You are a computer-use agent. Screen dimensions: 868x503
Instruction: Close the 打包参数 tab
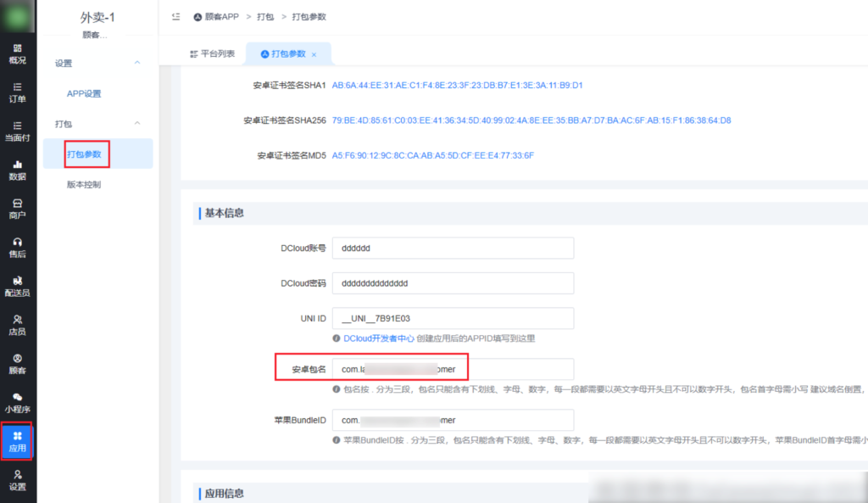[x=314, y=54]
